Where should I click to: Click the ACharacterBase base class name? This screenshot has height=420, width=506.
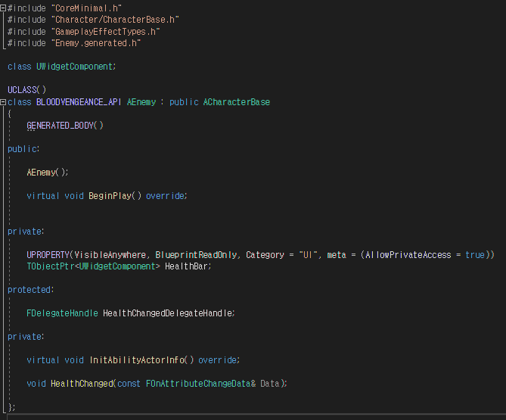point(236,102)
